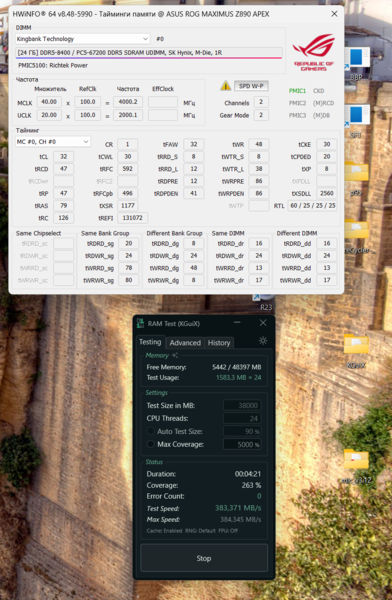Toggle the theme with the sun icon
Viewport: 392px width, 600px height.
[263, 341]
